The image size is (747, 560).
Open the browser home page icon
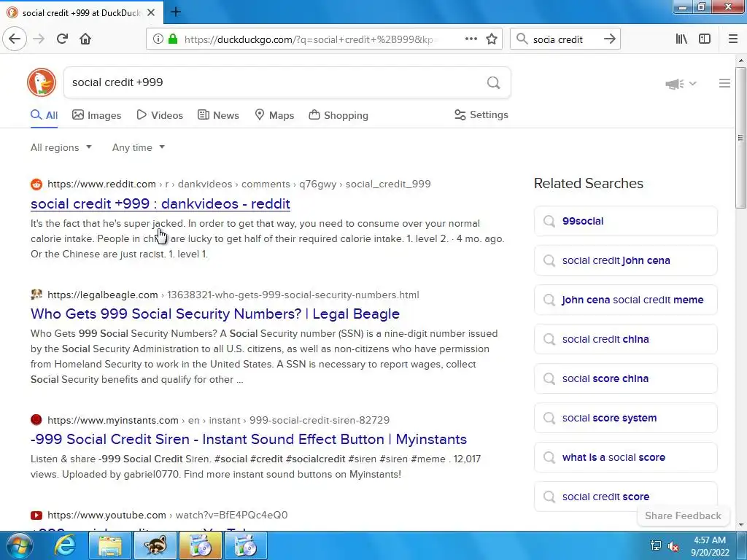click(x=85, y=39)
